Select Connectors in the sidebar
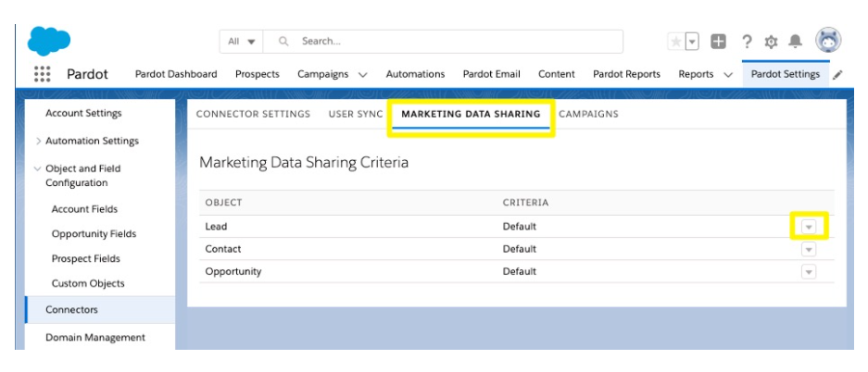The height and width of the screenshot is (372, 868). [x=100, y=310]
